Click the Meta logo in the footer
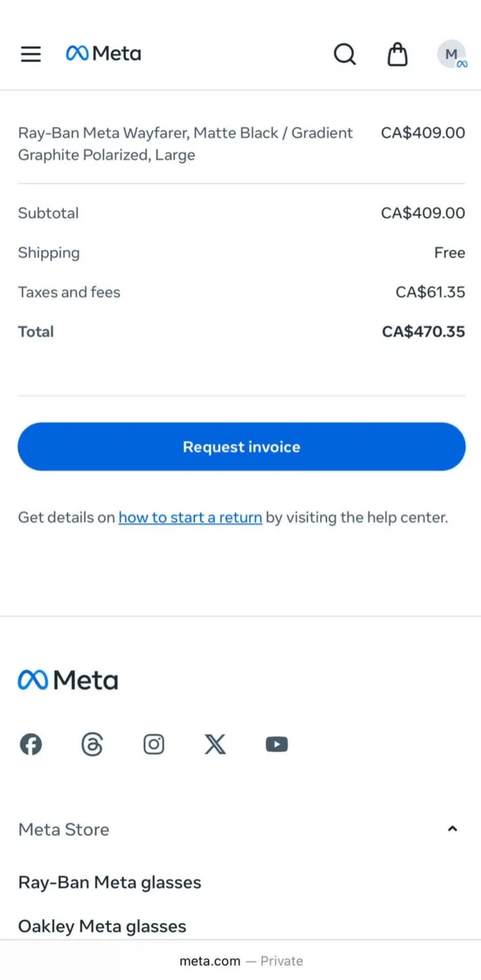The width and height of the screenshot is (481, 980). (x=68, y=680)
